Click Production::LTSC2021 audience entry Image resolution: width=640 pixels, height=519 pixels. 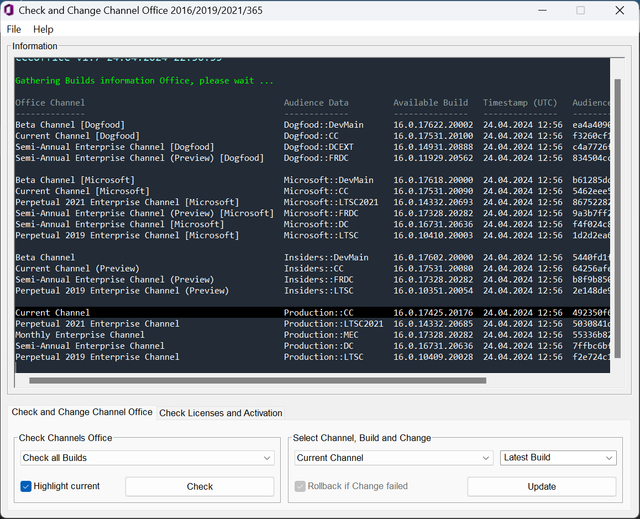click(x=333, y=324)
